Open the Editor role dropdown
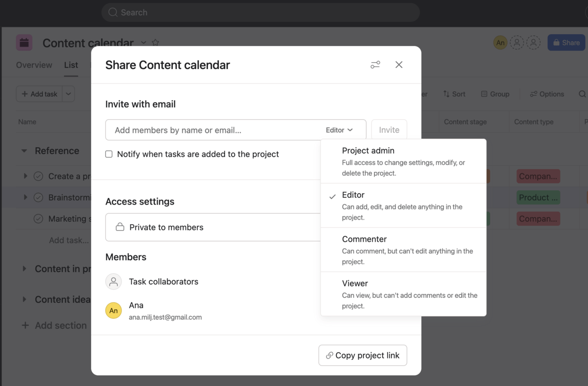Image resolution: width=588 pixels, height=386 pixels. pyautogui.click(x=339, y=130)
